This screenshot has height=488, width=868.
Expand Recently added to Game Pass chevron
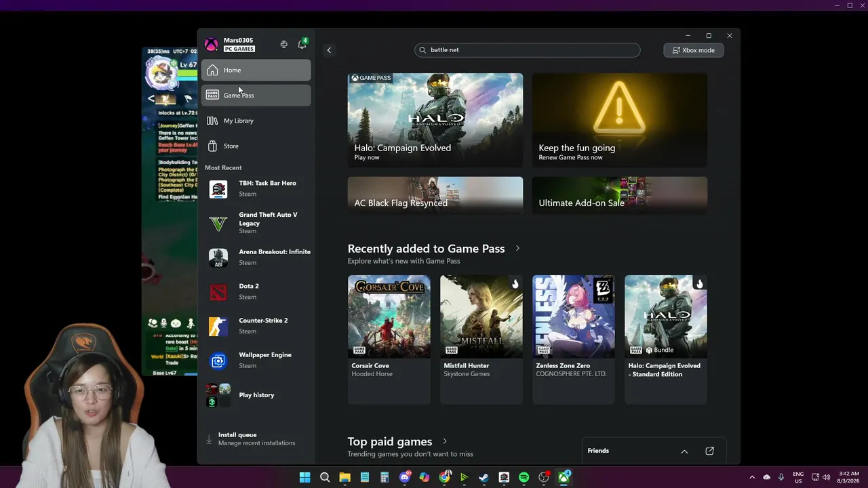517,249
